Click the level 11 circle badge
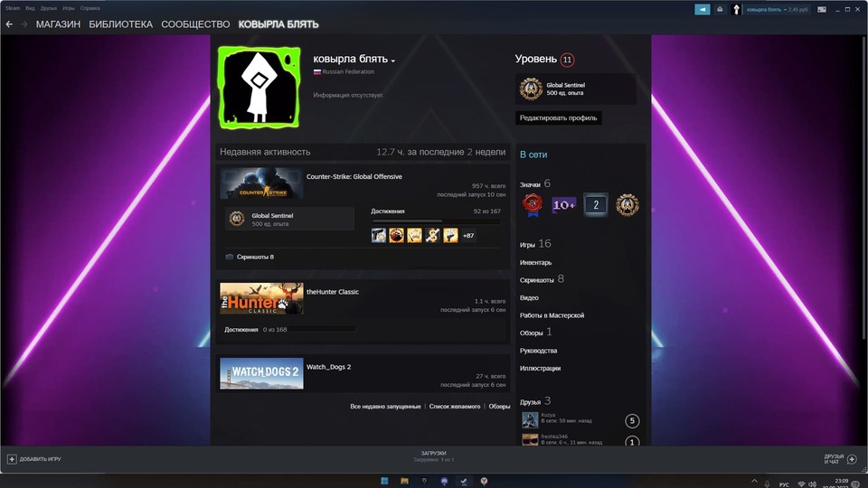The height and width of the screenshot is (488, 868). 567,60
